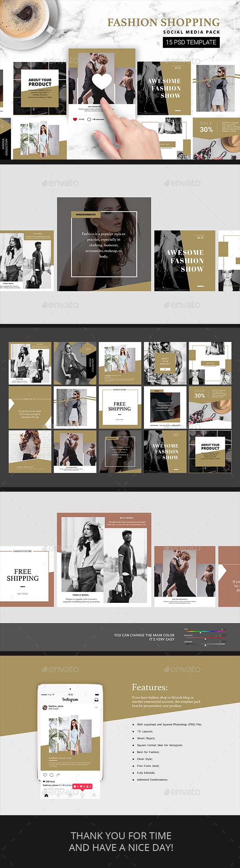Click the Hue value field showing -25
The image size is (240, 868).
223,629
